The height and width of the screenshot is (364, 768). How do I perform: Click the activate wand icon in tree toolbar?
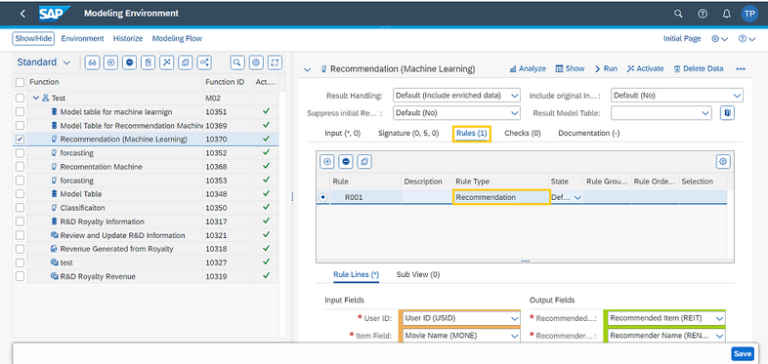pyautogui.click(x=167, y=62)
